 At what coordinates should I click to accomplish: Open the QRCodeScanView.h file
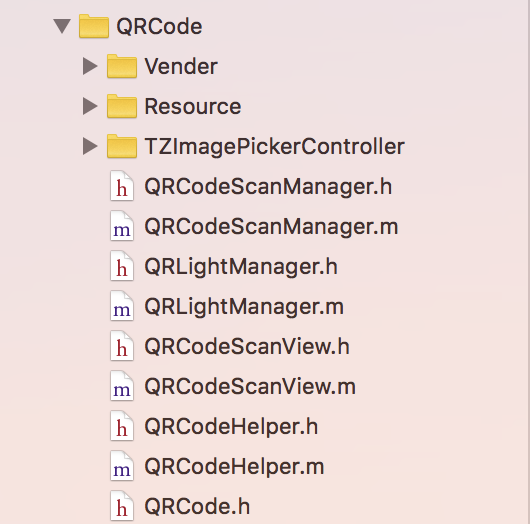pyautogui.click(x=247, y=347)
